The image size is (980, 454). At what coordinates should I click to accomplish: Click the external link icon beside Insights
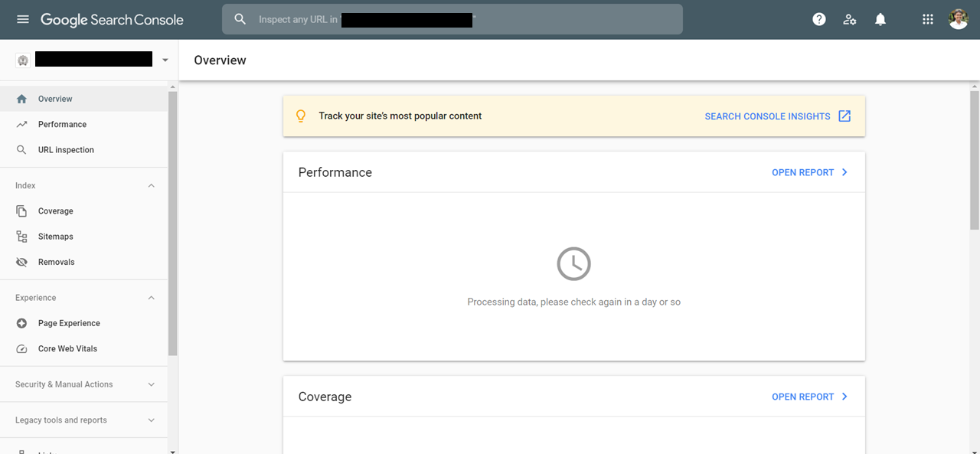844,116
